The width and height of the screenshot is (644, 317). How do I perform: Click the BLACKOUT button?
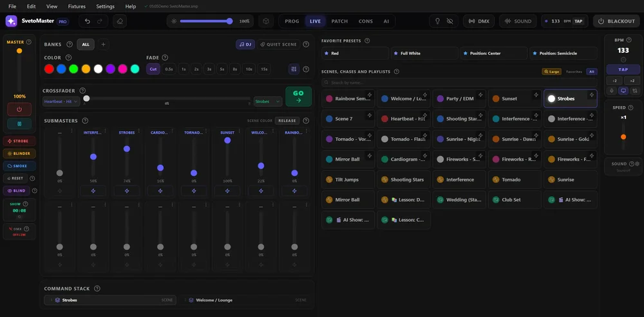pyautogui.click(x=616, y=21)
